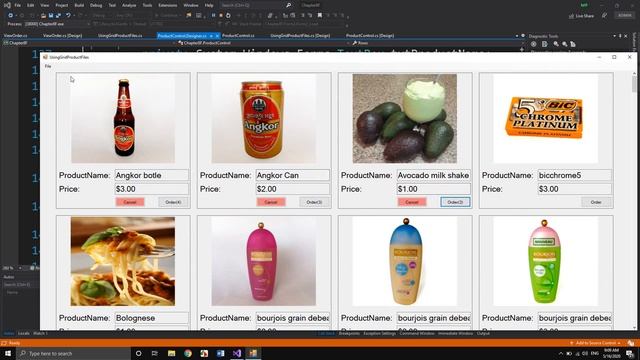This screenshot has width=640, height=360.
Task: Click Diagnostic Tools settings gear icon
Action: point(533,44)
